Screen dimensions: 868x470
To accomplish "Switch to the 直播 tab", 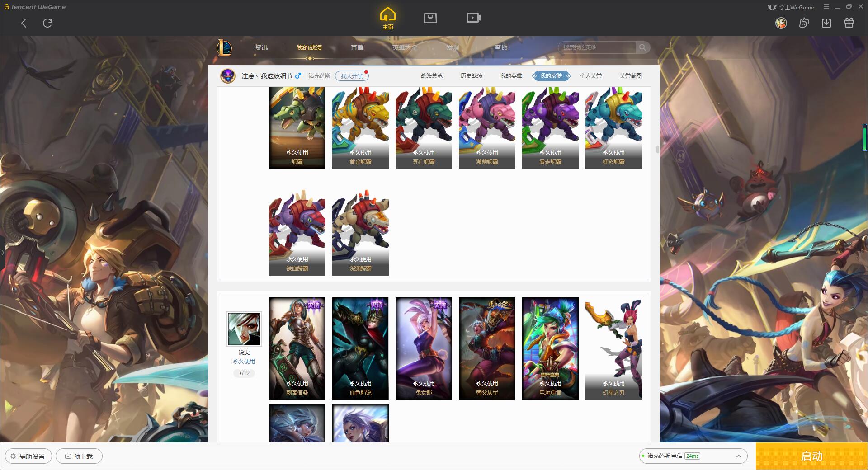I will 357,47.
